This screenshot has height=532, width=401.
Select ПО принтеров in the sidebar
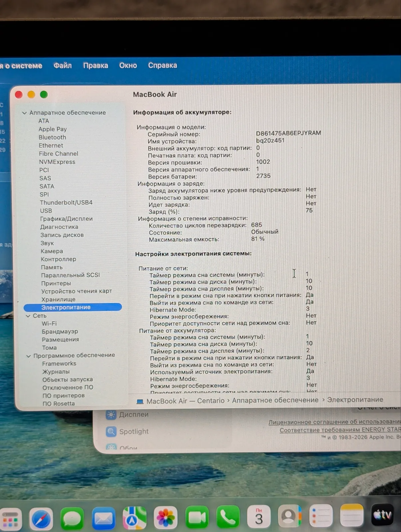pyautogui.click(x=64, y=395)
